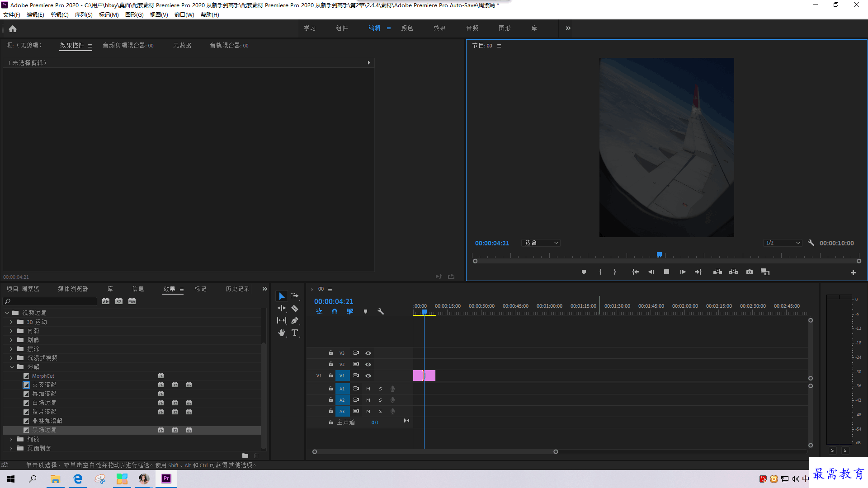Click Comparison View button

tap(765, 272)
